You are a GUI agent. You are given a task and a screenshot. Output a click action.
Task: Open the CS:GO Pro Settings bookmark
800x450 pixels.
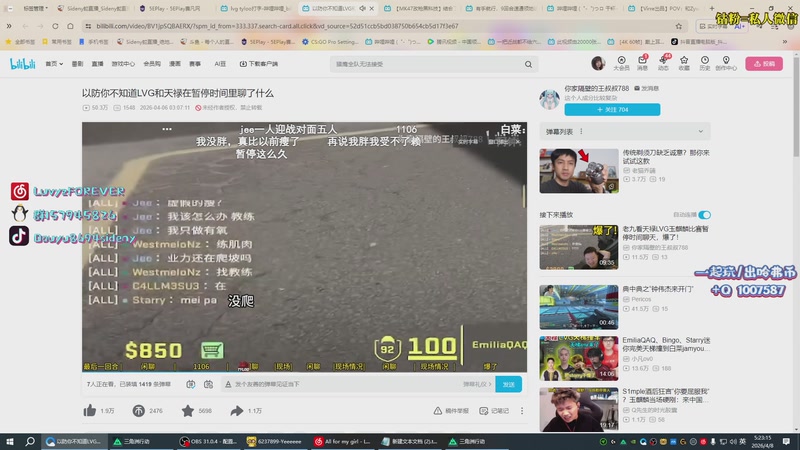(x=330, y=41)
